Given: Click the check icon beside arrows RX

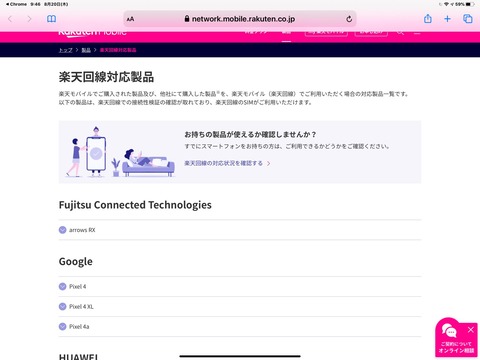Looking at the screenshot, I should pyautogui.click(x=62, y=230).
